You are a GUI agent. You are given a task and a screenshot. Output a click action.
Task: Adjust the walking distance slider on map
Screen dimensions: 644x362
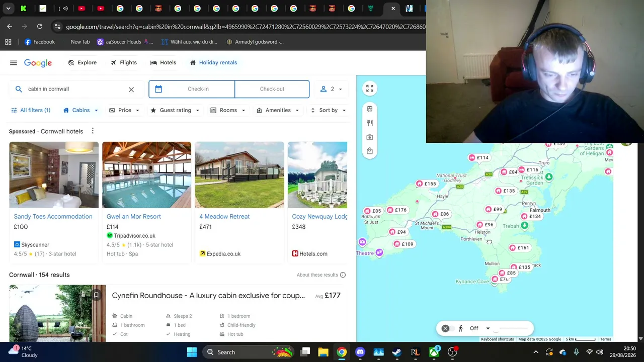pos(512,328)
